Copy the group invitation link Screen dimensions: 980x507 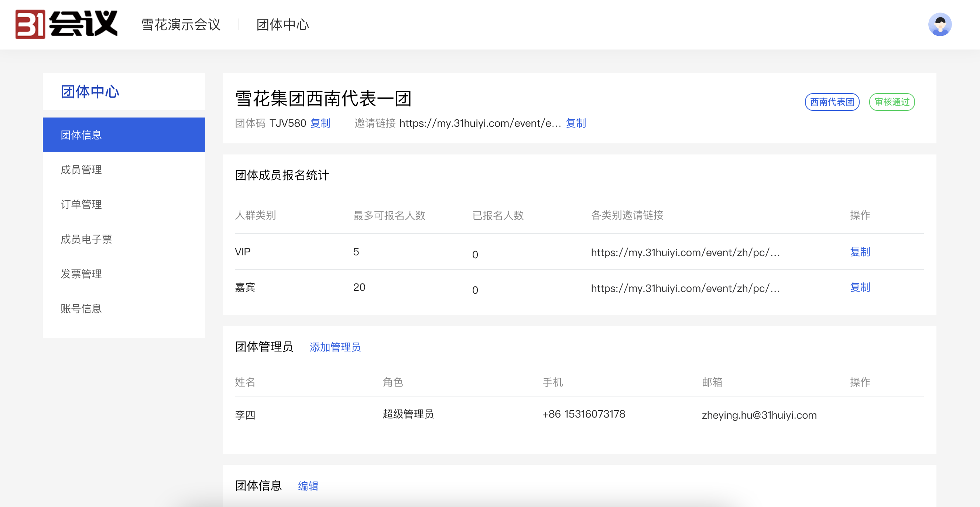[x=576, y=123]
